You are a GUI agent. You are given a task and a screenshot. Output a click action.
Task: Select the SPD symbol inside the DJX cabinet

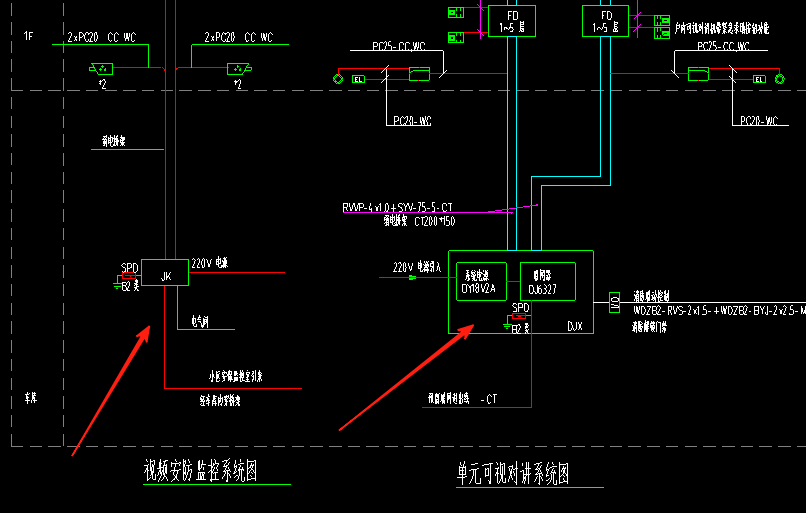[x=520, y=316]
